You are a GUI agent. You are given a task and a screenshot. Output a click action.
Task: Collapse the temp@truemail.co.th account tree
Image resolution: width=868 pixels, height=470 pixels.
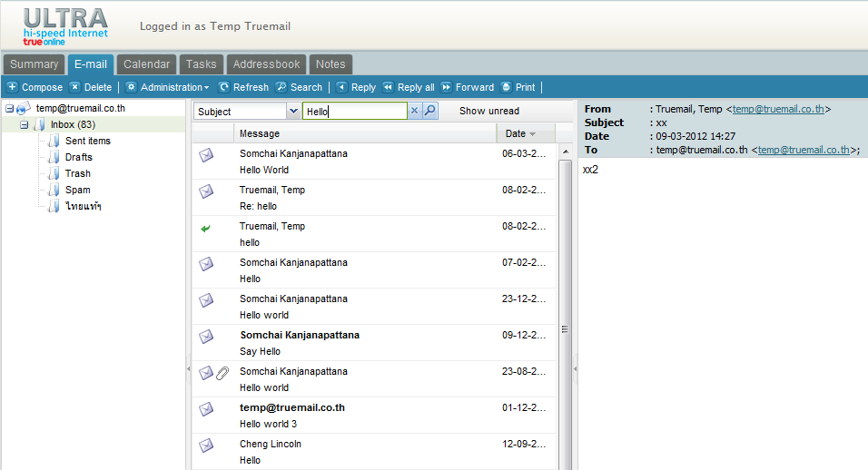(x=9, y=108)
